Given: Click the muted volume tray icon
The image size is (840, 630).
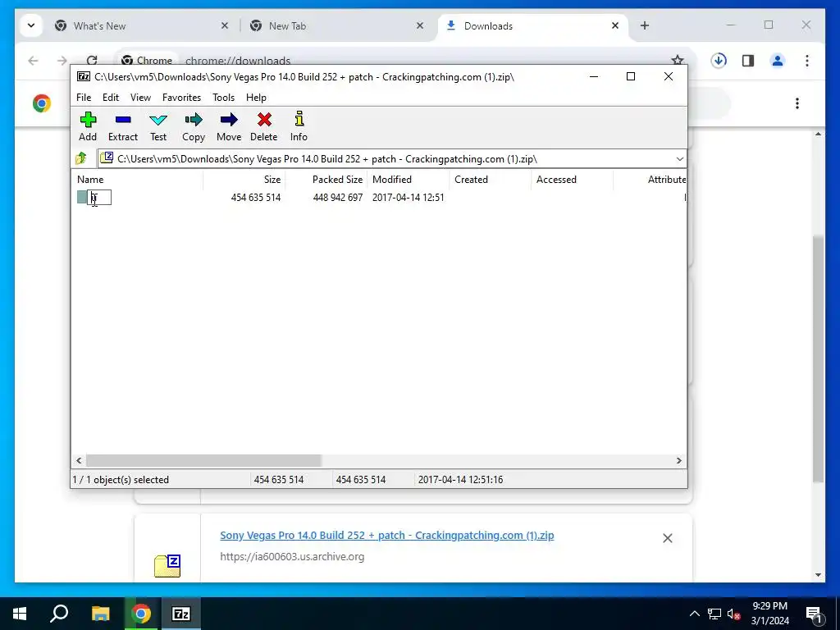Looking at the screenshot, I should pyautogui.click(x=734, y=614).
